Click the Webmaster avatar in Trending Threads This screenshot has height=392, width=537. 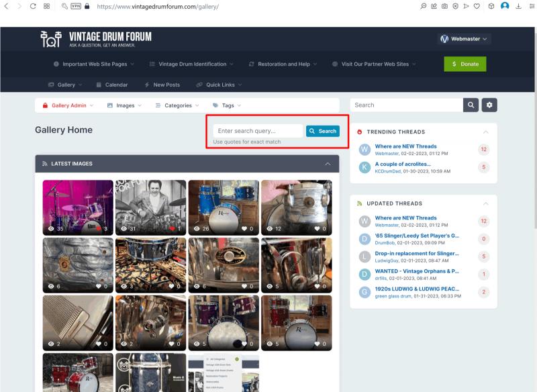364,149
